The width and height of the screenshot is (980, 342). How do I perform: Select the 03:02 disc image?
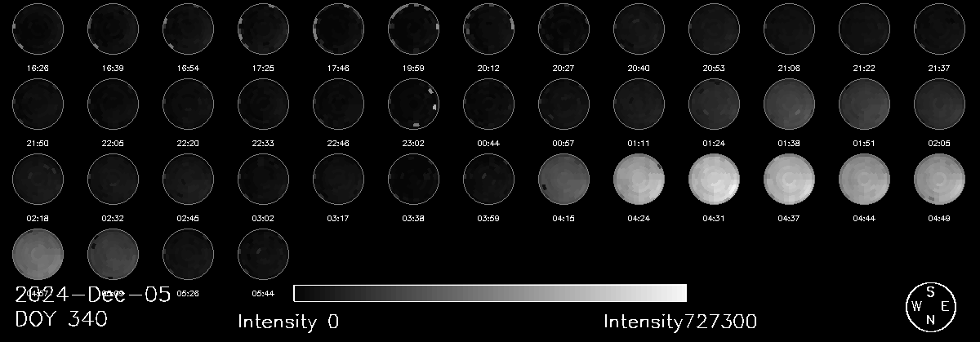click(263, 179)
